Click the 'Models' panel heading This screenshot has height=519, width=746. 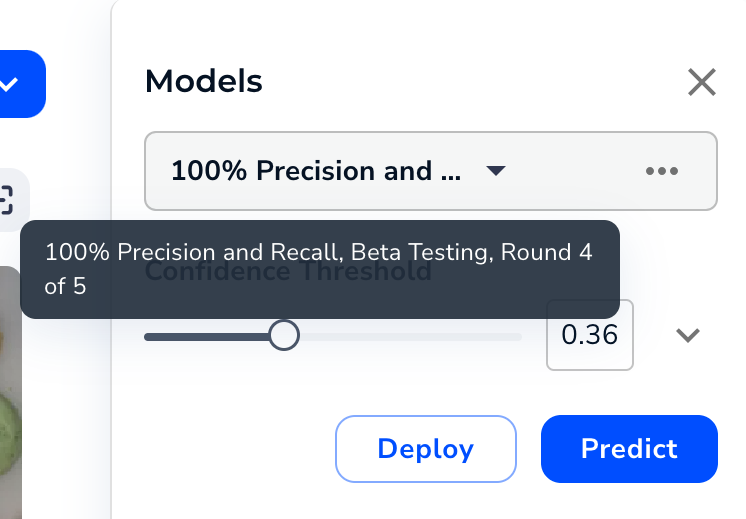(204, 81)
